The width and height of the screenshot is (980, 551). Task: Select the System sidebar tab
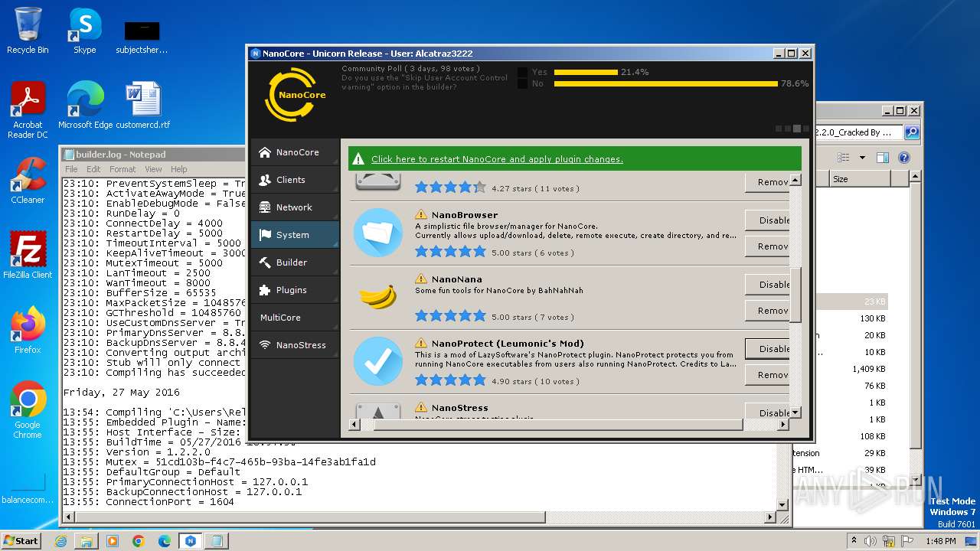[295, 235]
